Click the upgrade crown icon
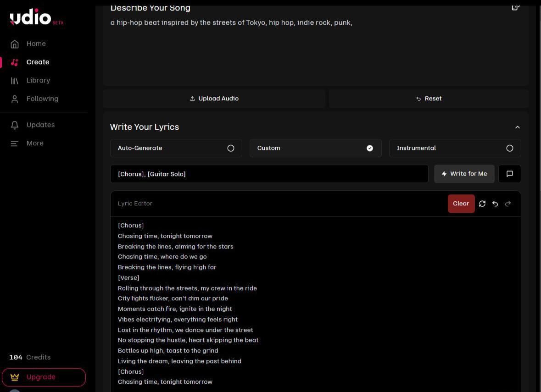The height and width of the screenshot is (392, 541). 15,377
